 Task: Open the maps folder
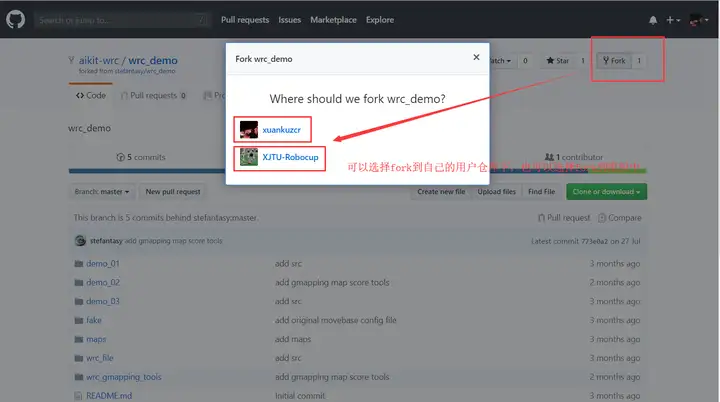tap(96, 339)
